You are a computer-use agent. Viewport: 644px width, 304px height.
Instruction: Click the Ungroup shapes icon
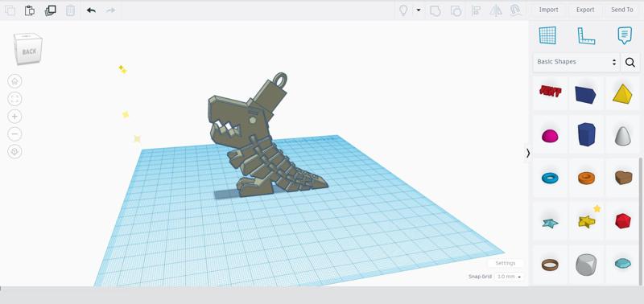coord(456,10)
